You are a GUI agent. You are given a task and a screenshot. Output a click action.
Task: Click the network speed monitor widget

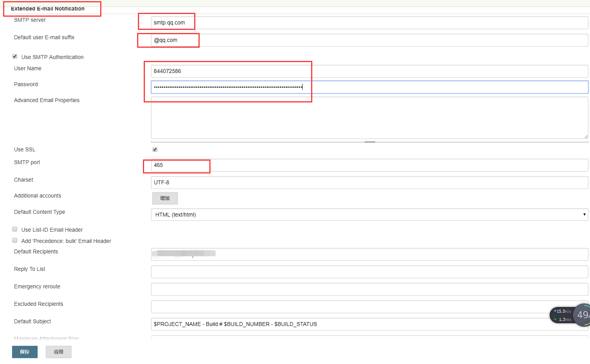(x=570, y=315)
